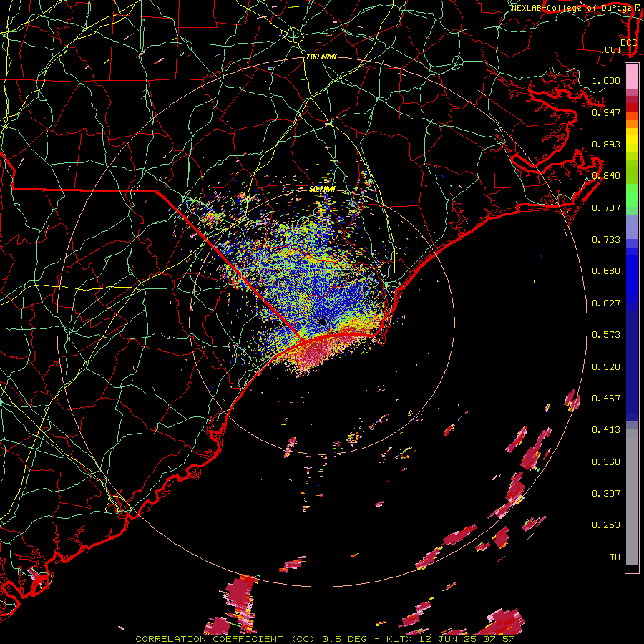
Task: Click the 12 JUN 25 07:57 timestamp
Action: 467,639
